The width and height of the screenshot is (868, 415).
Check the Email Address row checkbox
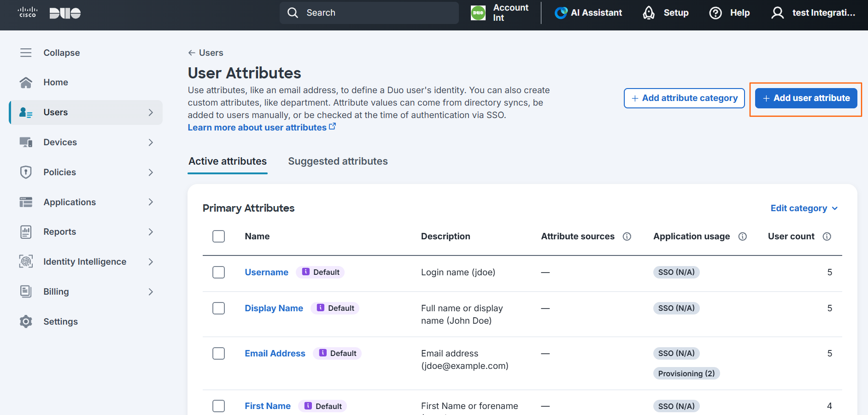[219, 354]
